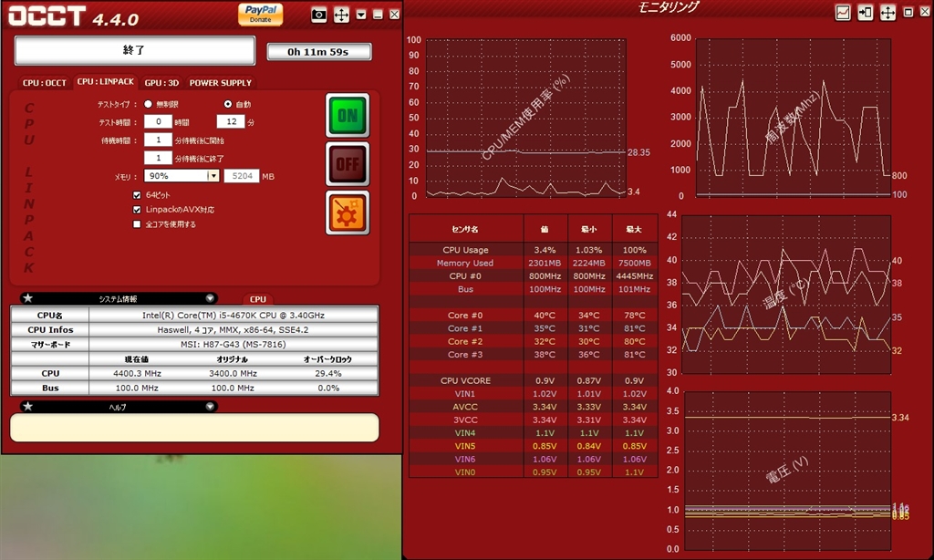Toggle the 64ビット checkbox
Image resolution: width=934 pixels, height=560 pixels.
tap(137, 195)
